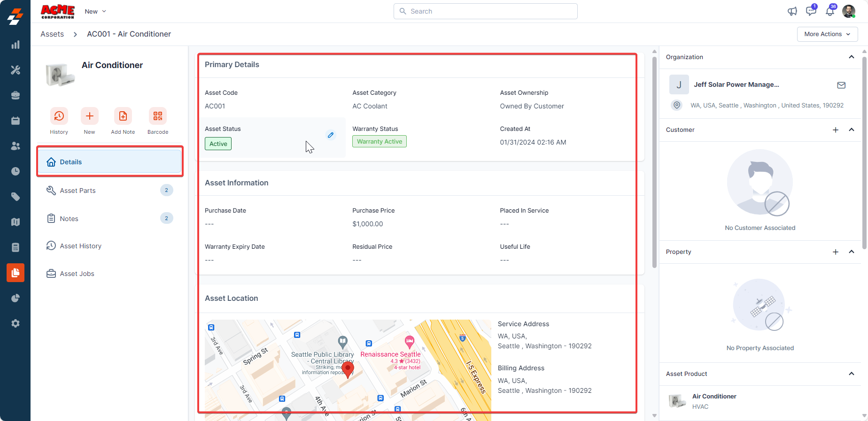Click the Search input field
The width and height of the screenshot is (868, 421).
click(x=486, y=11)
